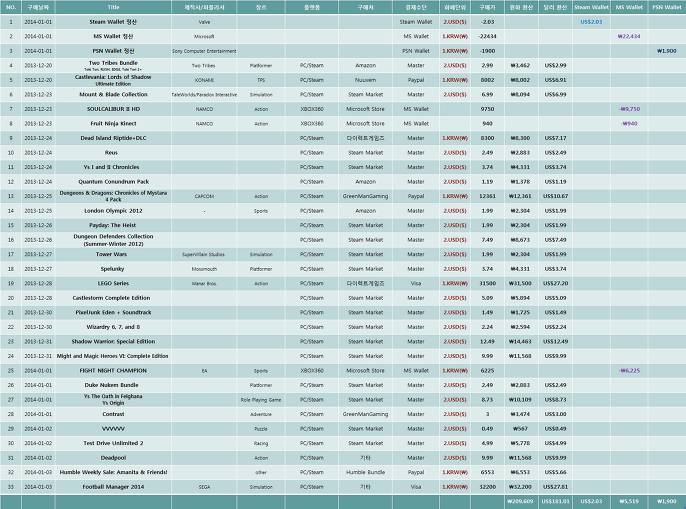Click 'Castlestorm Complete Edition' cell
Screen dimensions: 686x509
(113, 298)
